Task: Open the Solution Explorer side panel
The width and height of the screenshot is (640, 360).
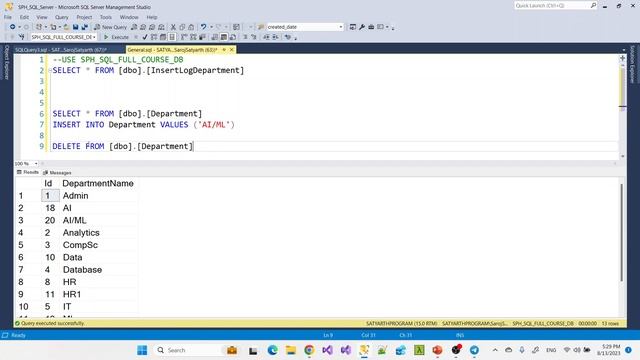Action: (633, 64)
